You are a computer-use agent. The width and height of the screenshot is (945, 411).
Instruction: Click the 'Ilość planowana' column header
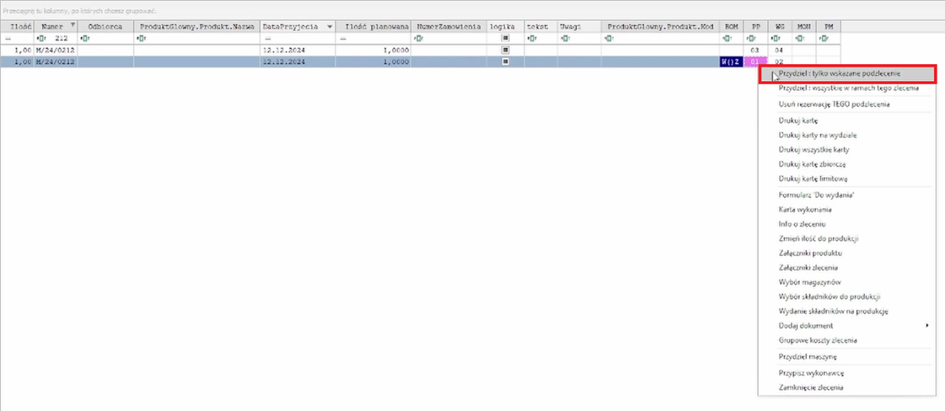pyautogui.click(x=376, y=25)
